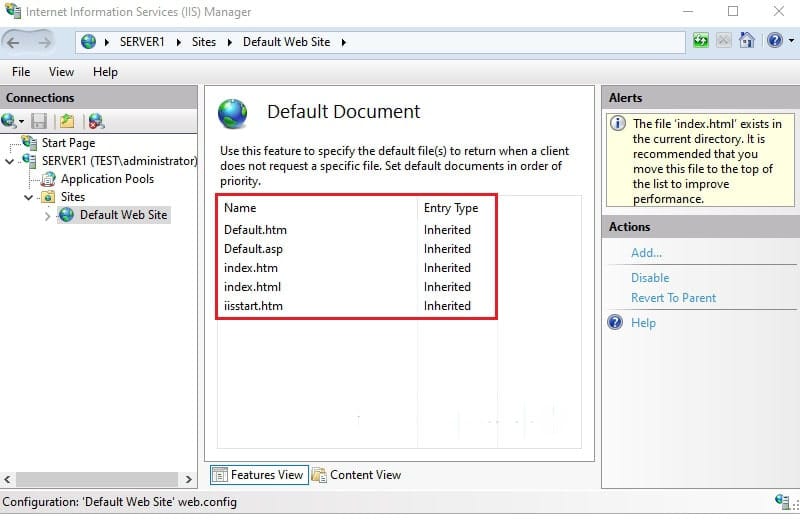Select the iisstart.htm entry

tap(253, 306)
